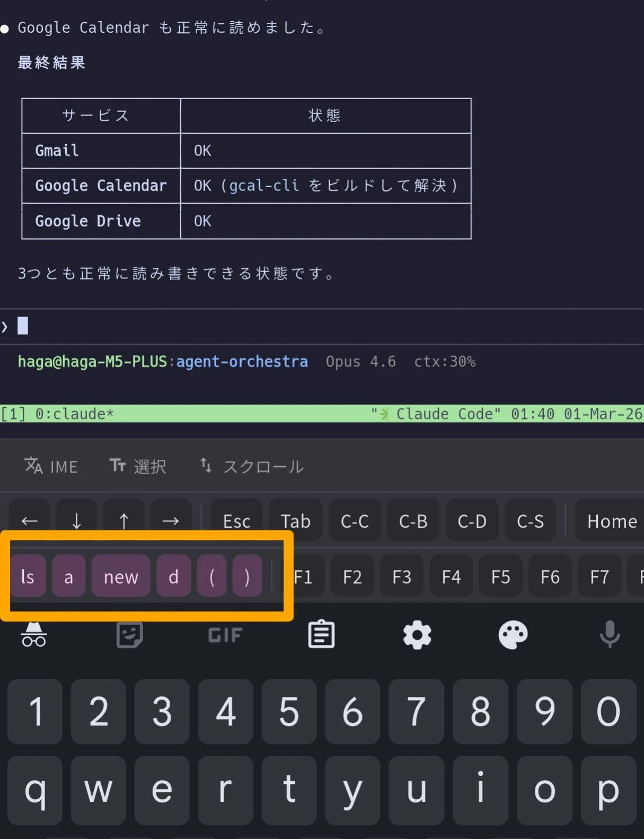Tap the number 8 key
Image resolution: width=644 pixels, height=839 pixels.
tap(481, 711)
